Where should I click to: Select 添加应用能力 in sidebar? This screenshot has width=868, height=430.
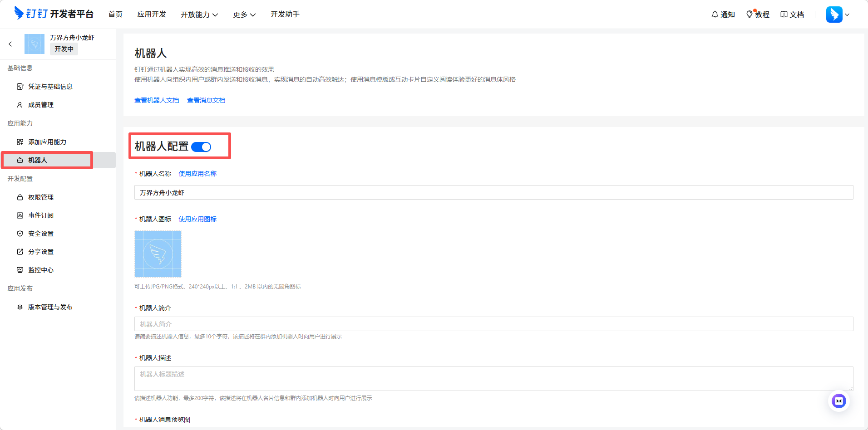[47, 142]
